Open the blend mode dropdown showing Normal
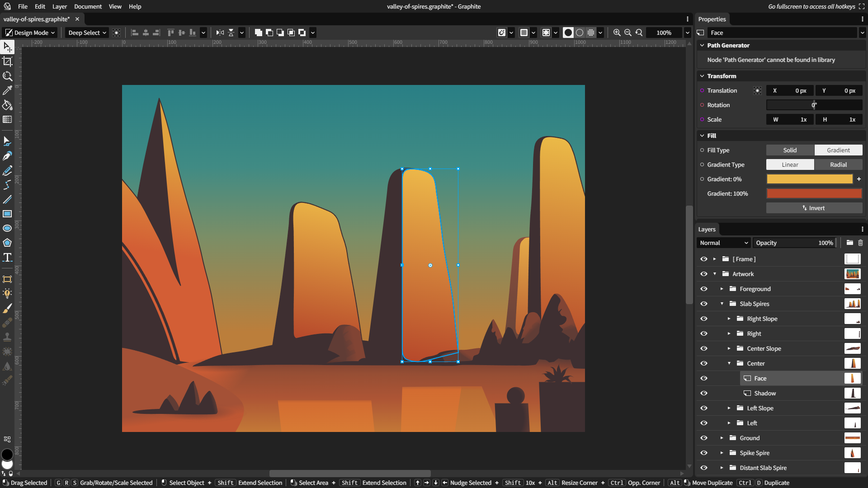 [x=723, y=243]
